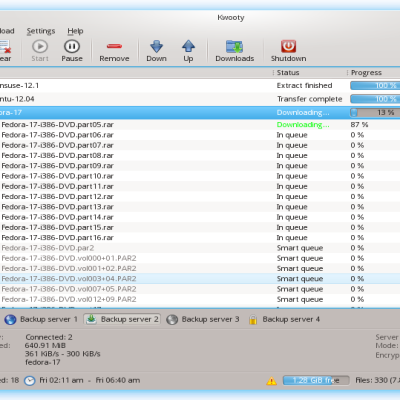The width and height of the screenshot is (400, 400).
Task: Move item with the Down arrow icon
Action: (156, 46)
